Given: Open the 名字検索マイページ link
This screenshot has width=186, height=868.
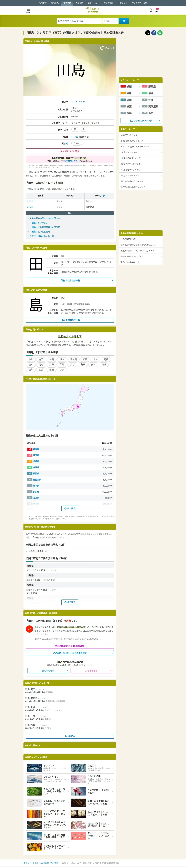Looking at the screenshot, I should click(x=73, y=161).
